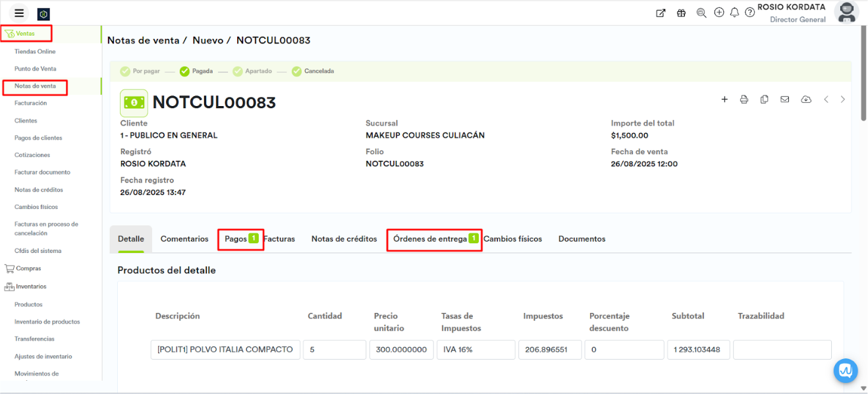The image size is (868, 394).
Task: Expand the Compras sidebar section
Action: [x=28, y=268]
